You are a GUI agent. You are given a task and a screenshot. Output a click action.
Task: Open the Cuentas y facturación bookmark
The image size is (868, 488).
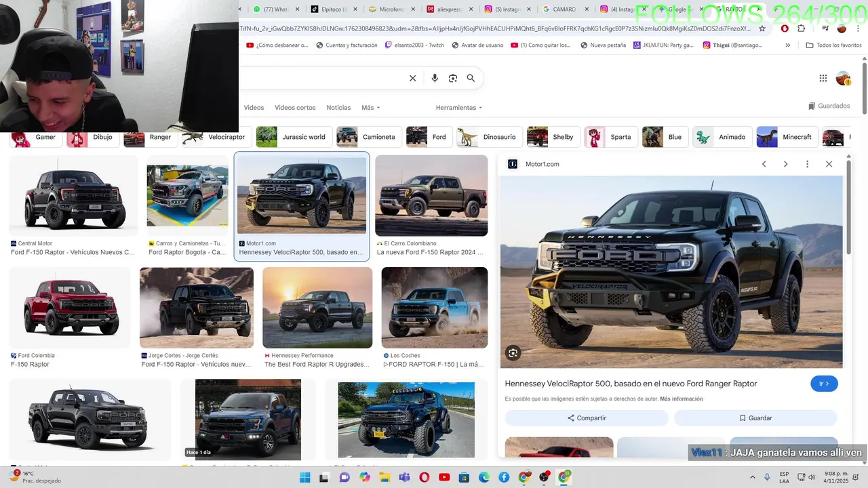click(x=346, y=45)
